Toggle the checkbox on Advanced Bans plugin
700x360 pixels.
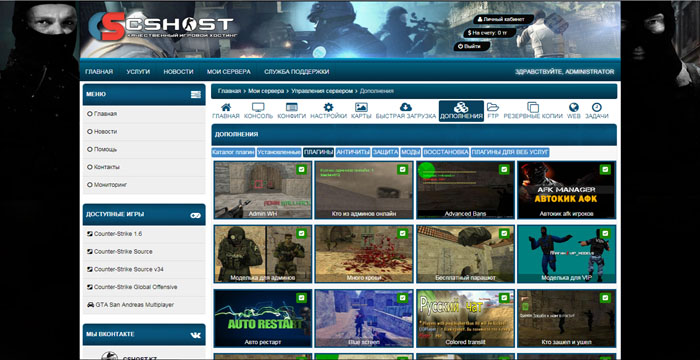[x=504, y=170]
